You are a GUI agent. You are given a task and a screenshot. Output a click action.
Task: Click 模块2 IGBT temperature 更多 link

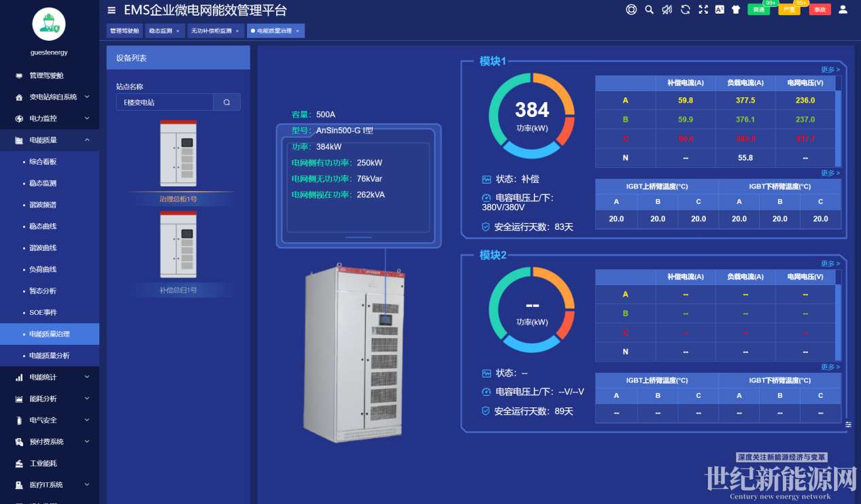830,367
